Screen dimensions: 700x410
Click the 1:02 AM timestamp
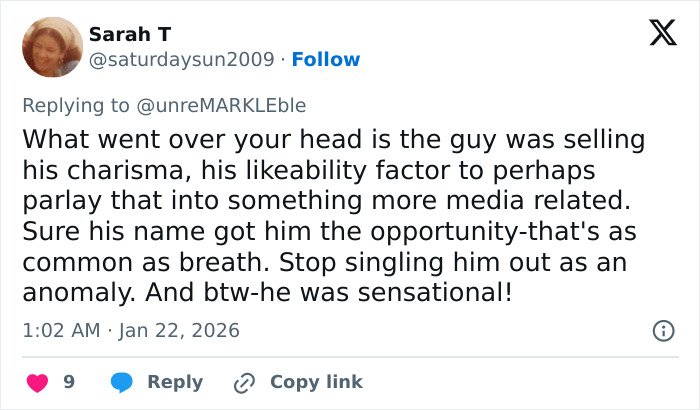58,330
